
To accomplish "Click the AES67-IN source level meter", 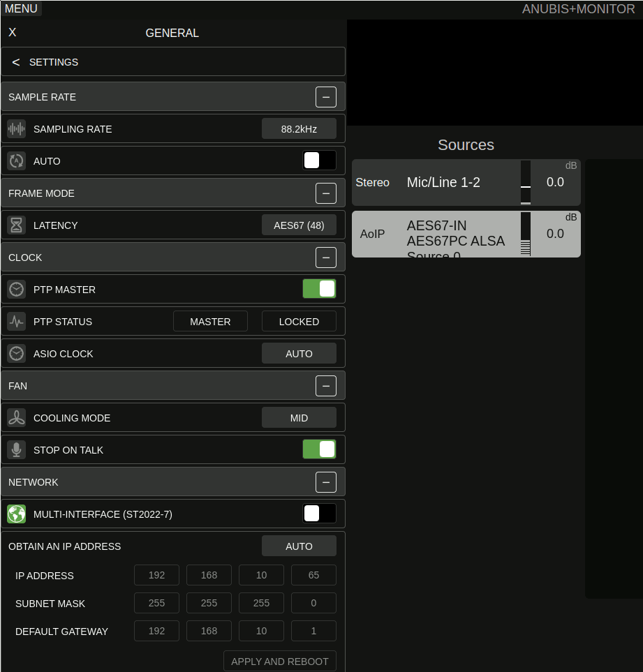I will pos(526,234).
